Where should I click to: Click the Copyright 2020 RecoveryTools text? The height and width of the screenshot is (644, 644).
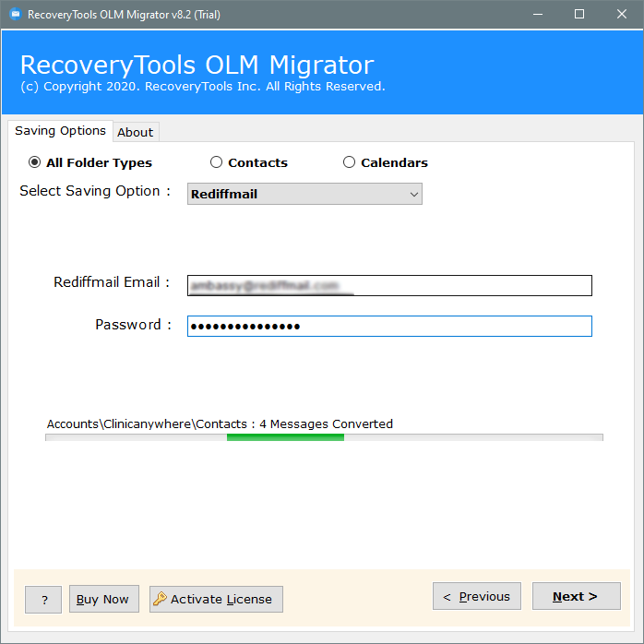pos(203,86)
